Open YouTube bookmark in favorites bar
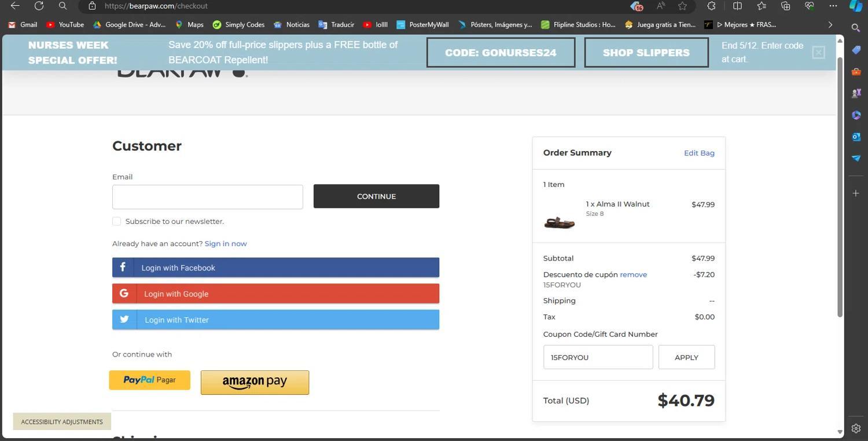This screenshot has height=441, width=868. click(65, 25)
